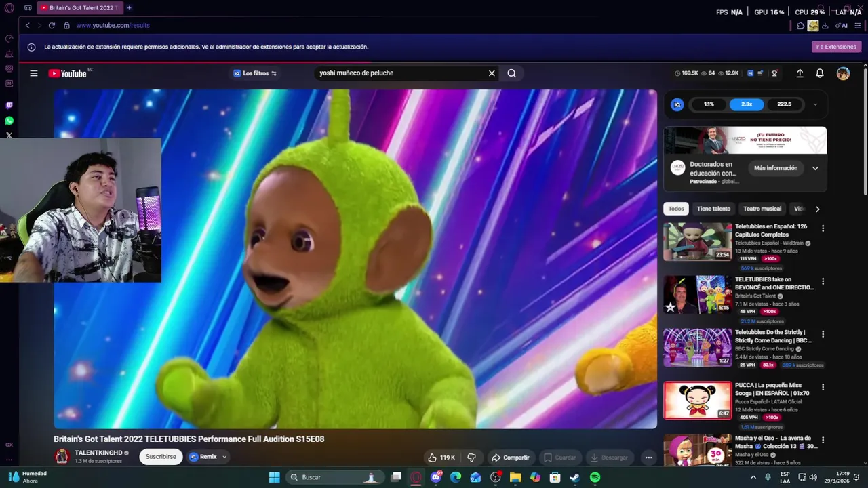Open the browser downloads icon
This screenshot has width=868, height=488.
tap(825, 26)
